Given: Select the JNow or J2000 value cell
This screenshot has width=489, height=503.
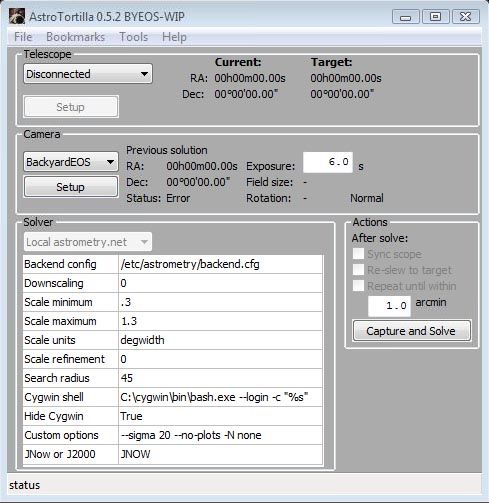Looking at the screenshot, I should coord(221,454).
